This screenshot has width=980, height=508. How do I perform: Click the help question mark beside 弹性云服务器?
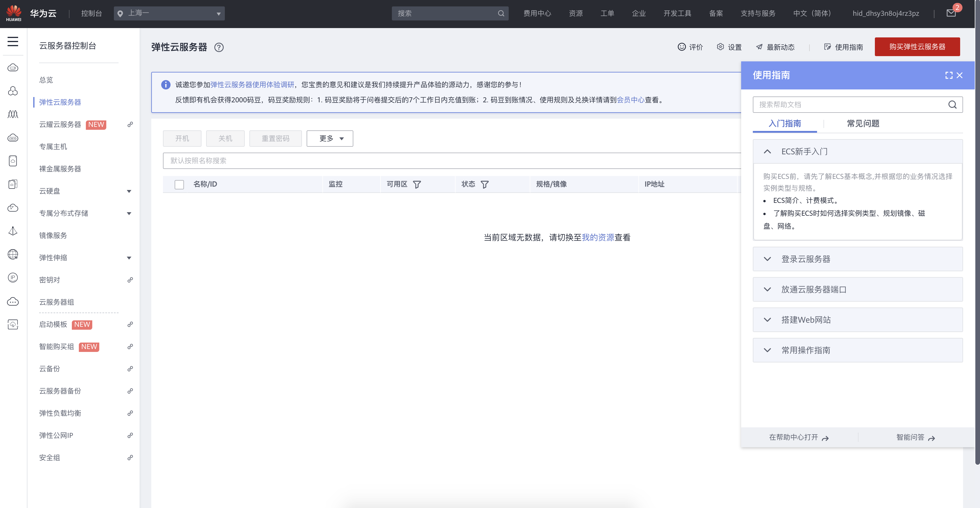(219, 47)
